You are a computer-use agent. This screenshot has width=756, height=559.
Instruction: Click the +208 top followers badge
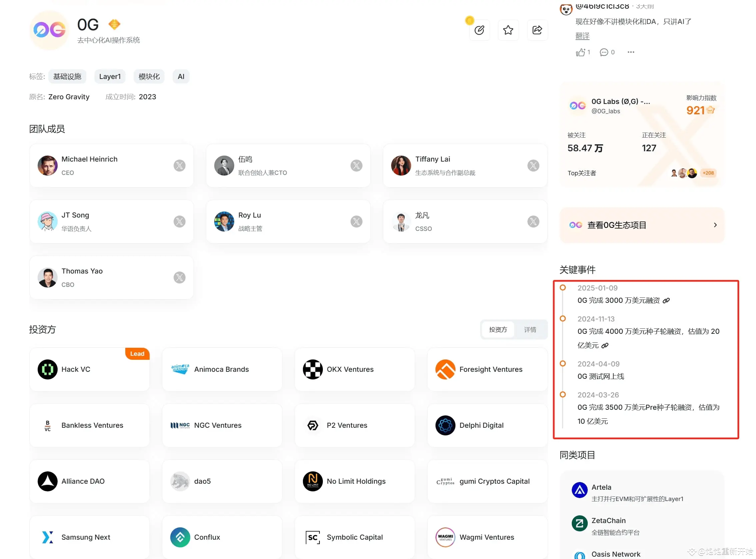708,173
